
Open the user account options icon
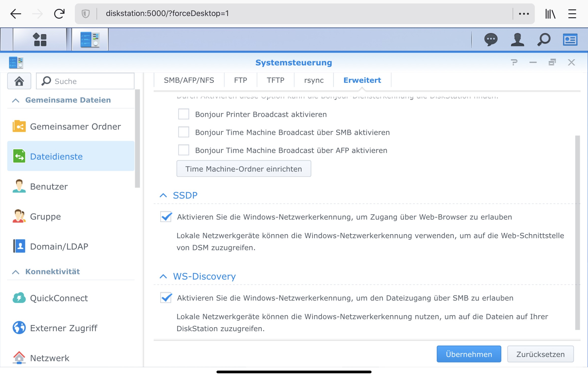pyautogui.click(x=517, y=39)
